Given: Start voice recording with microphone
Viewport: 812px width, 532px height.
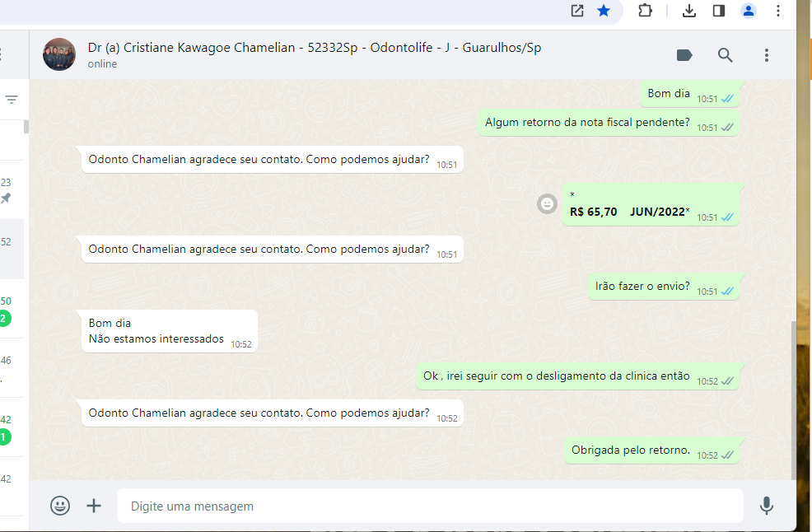Looking at the screenshot, I should [767, 506].
